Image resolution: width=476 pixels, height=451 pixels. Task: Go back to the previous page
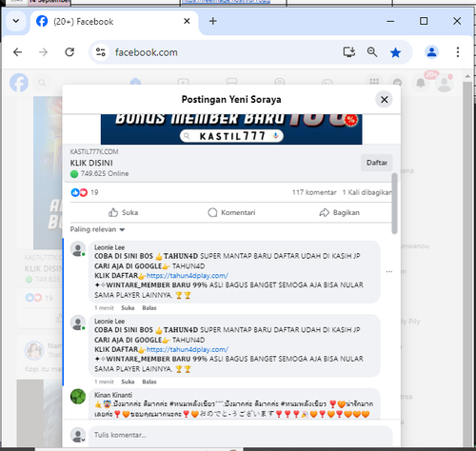pyautogui.click(x=18, y=52)
